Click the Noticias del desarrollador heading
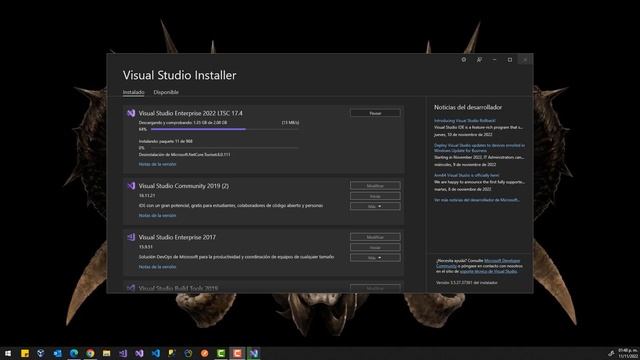Viewport: 640px width, 360px height. (x=468, y=107)
